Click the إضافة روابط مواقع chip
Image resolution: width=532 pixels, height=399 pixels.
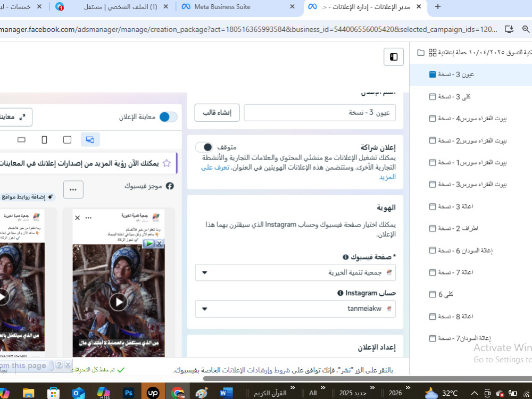point(27,197)
